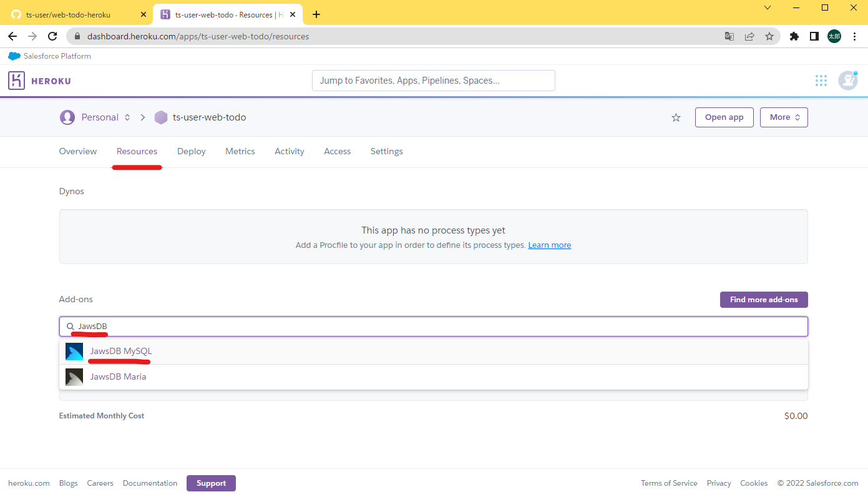Open the tab search chevron
The width and height of the screenshot is (868, 497).
click(768, 7)
